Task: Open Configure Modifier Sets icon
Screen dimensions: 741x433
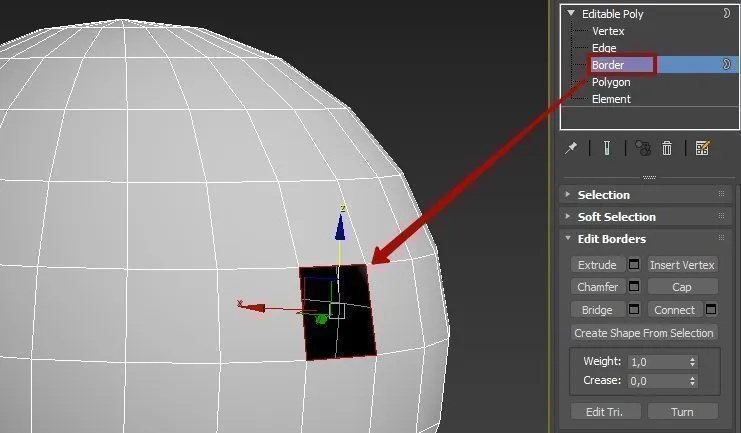Action: (x=702, y=148)
